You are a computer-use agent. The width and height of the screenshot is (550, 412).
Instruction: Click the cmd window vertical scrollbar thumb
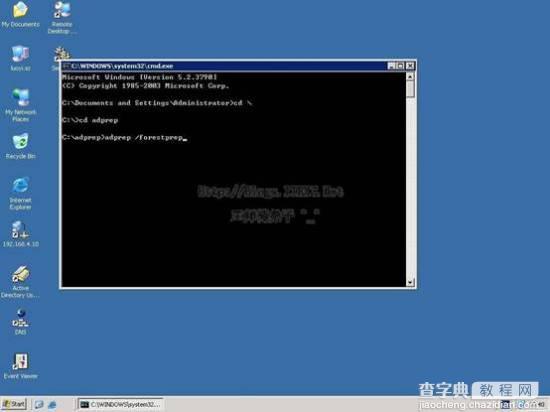(410, 89)
